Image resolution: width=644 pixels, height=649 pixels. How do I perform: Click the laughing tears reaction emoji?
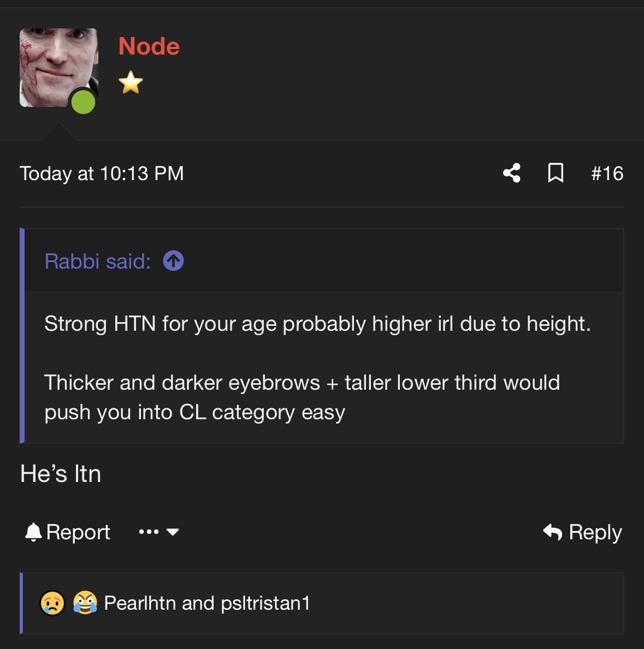pyautogui.click(x=85, y=603)
